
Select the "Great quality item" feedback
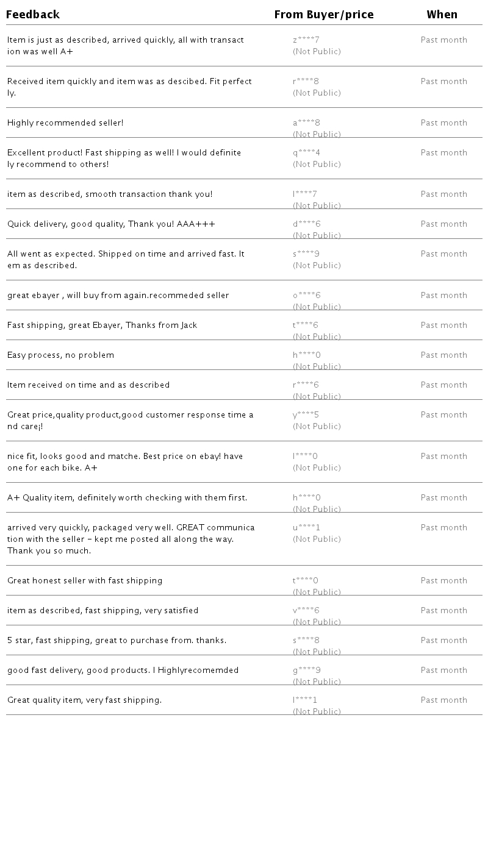point(84,700)
